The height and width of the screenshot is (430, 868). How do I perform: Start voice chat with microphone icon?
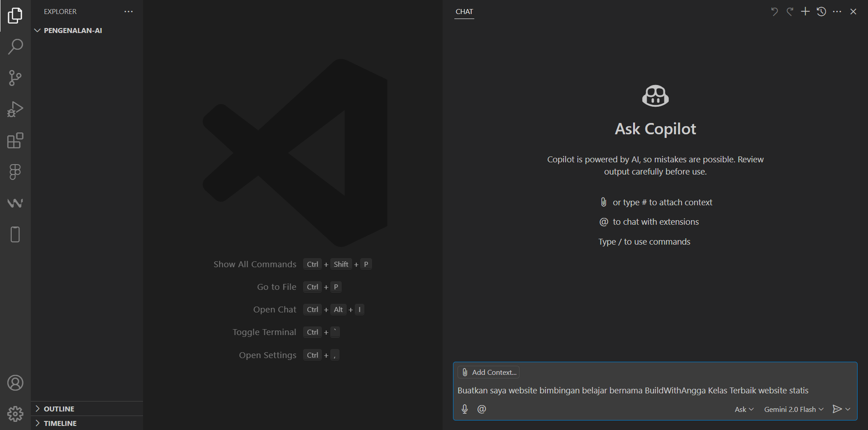[465, 409]
